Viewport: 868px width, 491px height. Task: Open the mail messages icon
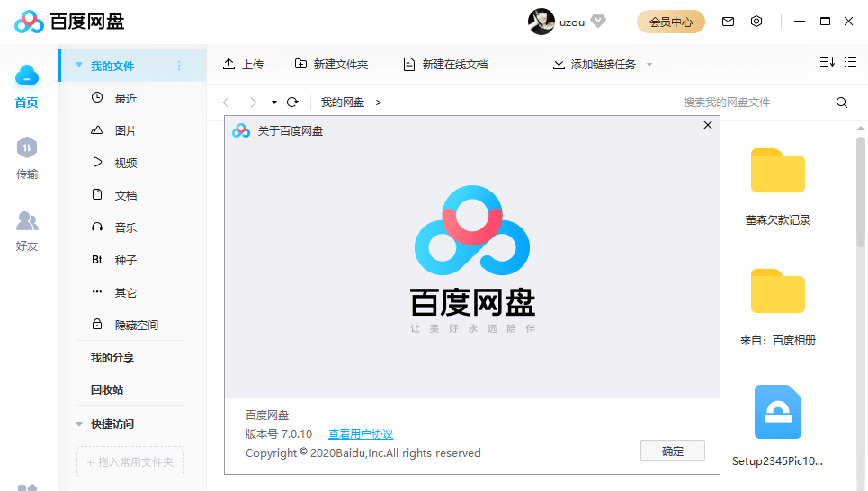[x=728, y=22]
